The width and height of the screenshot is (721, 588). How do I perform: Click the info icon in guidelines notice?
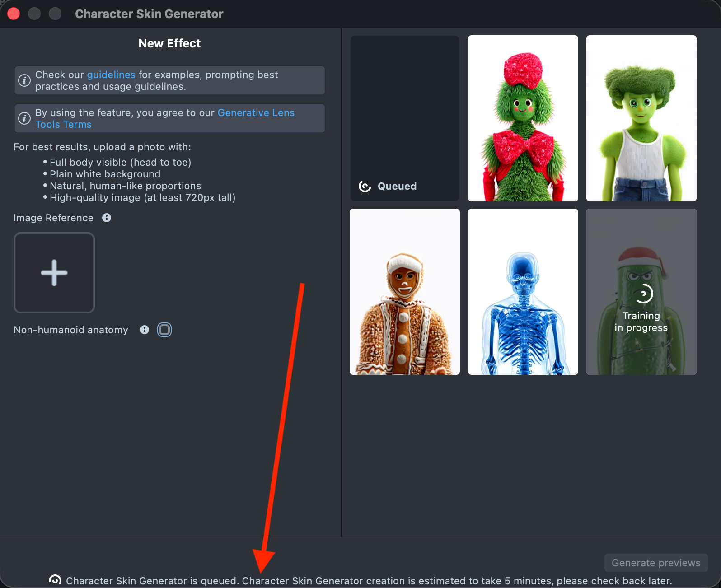(x=24, y=80)
